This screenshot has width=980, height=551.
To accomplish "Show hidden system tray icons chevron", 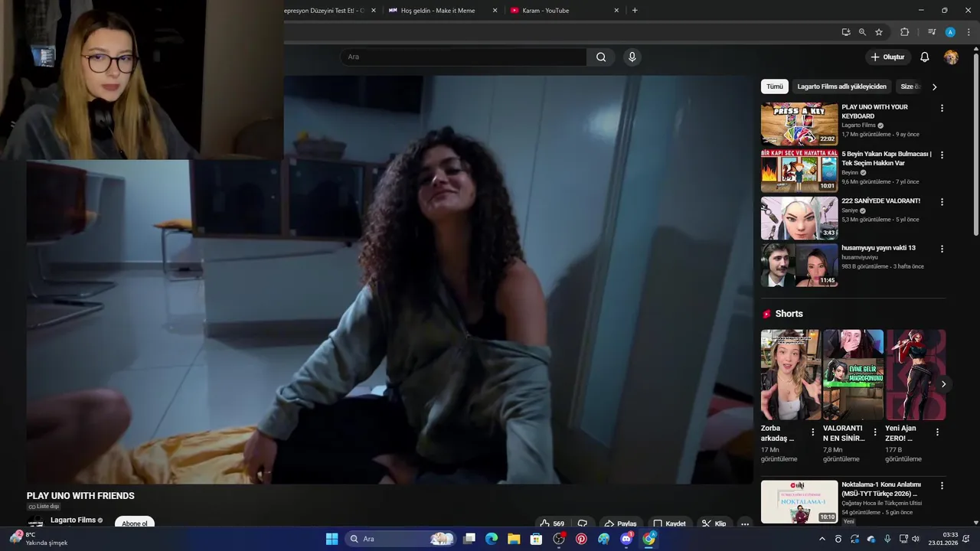I will [x=822, y=539].
